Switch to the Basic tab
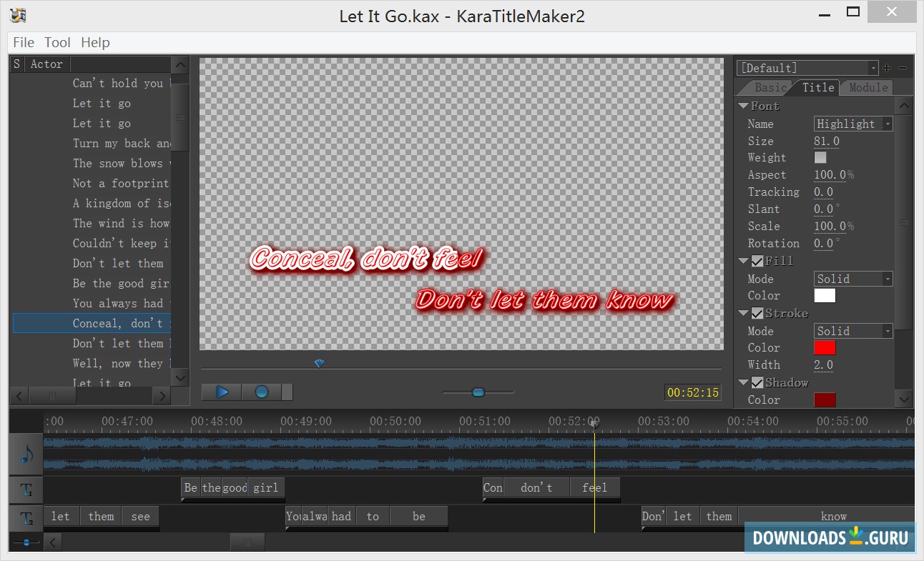Viewport: 924px width, 561px height. pyautogui.click(x=770, y=87)
